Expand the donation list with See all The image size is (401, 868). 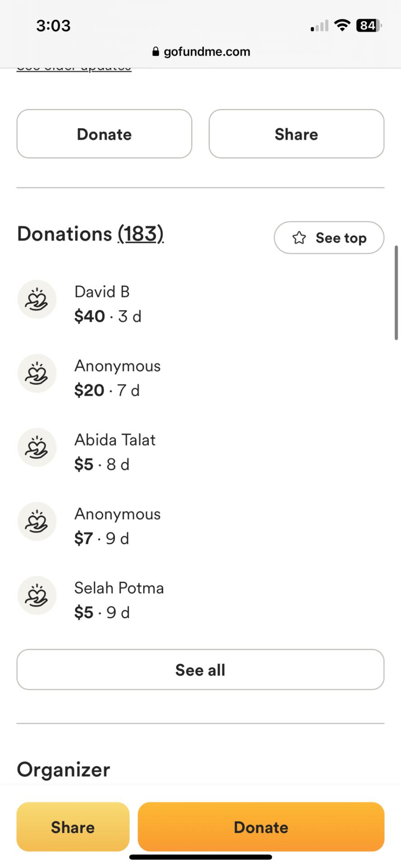coord(200,670)
